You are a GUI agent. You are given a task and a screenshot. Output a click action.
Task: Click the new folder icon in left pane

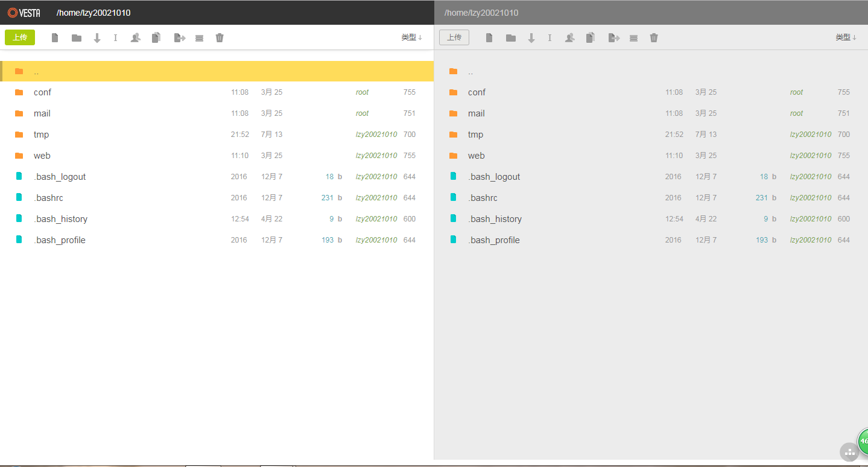coord(77,38)
